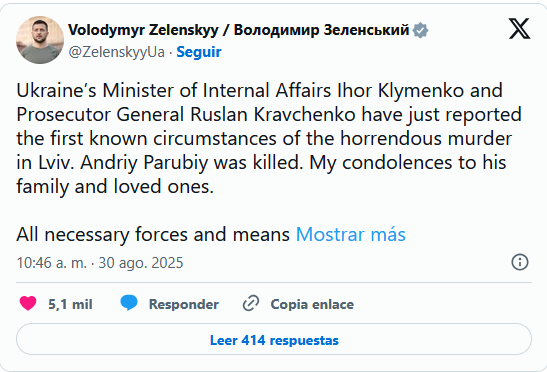Click the verified badge checkmark
This screenshot has height=372, width=547.
pos(420,30)
